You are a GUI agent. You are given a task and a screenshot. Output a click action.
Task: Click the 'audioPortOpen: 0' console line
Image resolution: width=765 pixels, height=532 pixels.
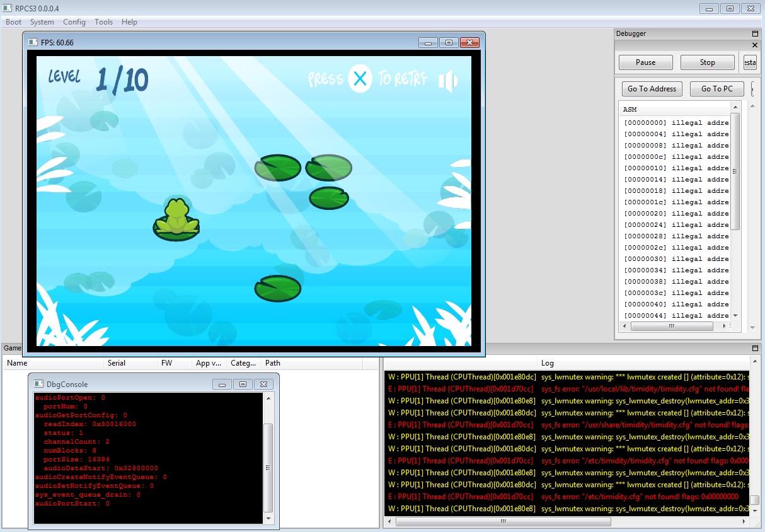coord(70,398)
